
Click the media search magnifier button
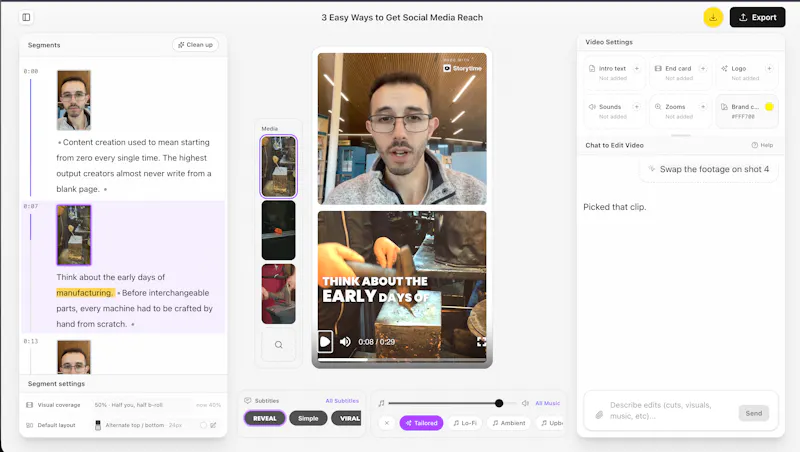279,345
